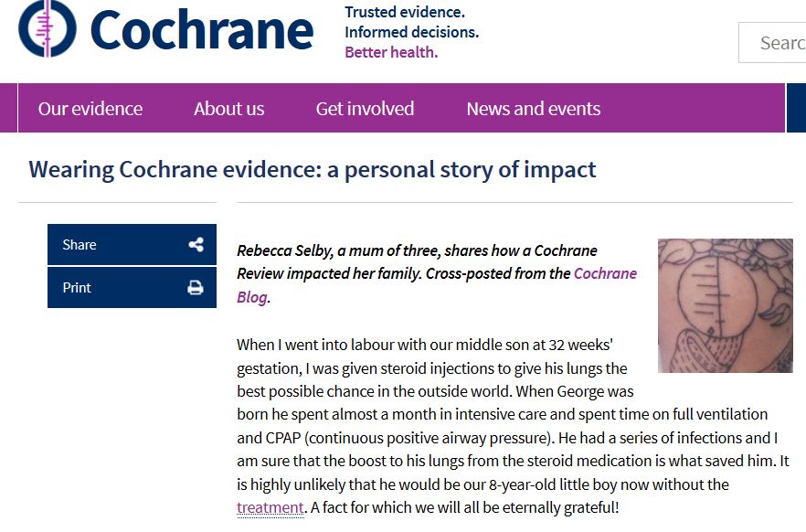Open the Get involved menu
The width and height of the screenshot is (806, 532).
365,109
